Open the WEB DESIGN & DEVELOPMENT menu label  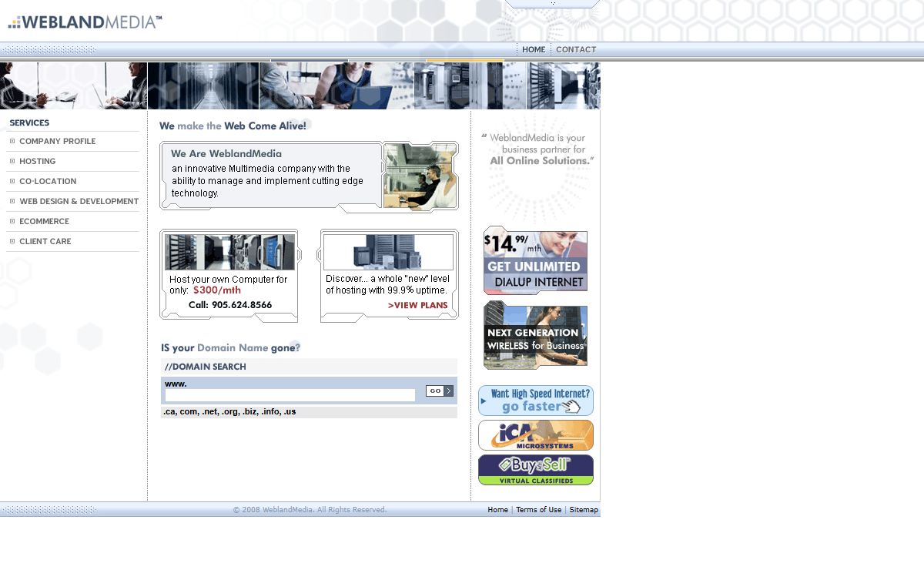coord(79,201)
